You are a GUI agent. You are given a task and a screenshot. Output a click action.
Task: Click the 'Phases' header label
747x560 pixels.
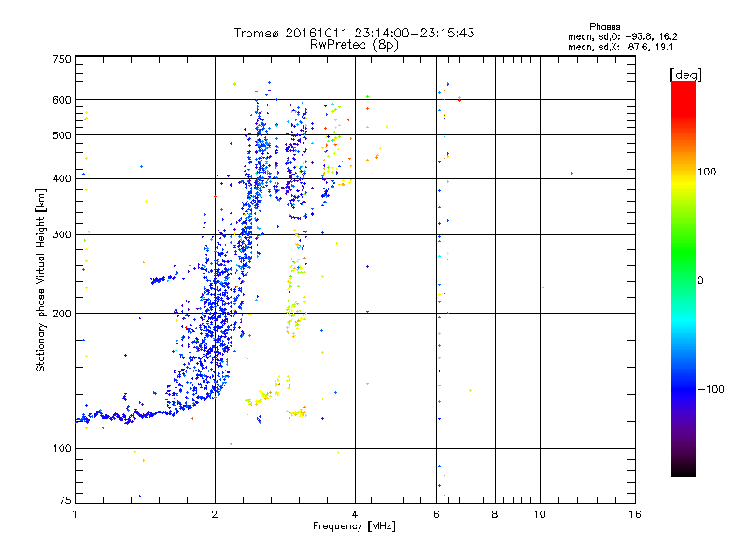point(604,27)
